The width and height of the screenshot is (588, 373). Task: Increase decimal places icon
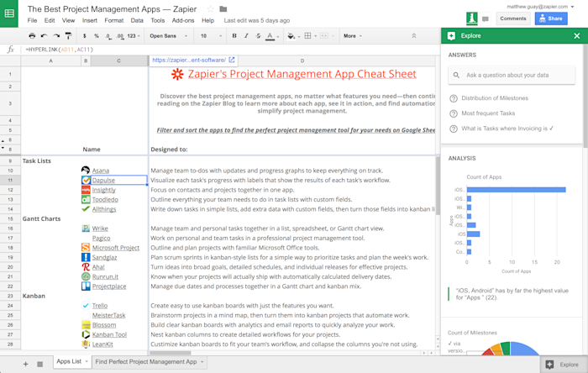click(119, 36)
